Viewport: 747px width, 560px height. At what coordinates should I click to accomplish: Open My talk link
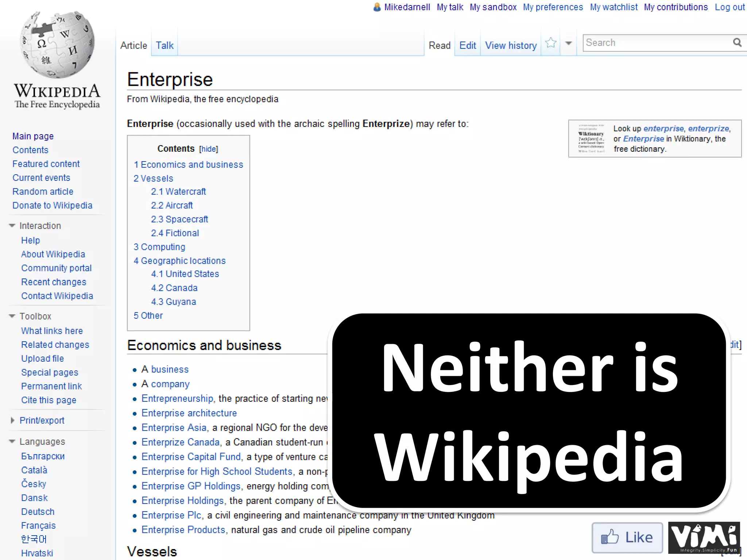click(450, 7)
